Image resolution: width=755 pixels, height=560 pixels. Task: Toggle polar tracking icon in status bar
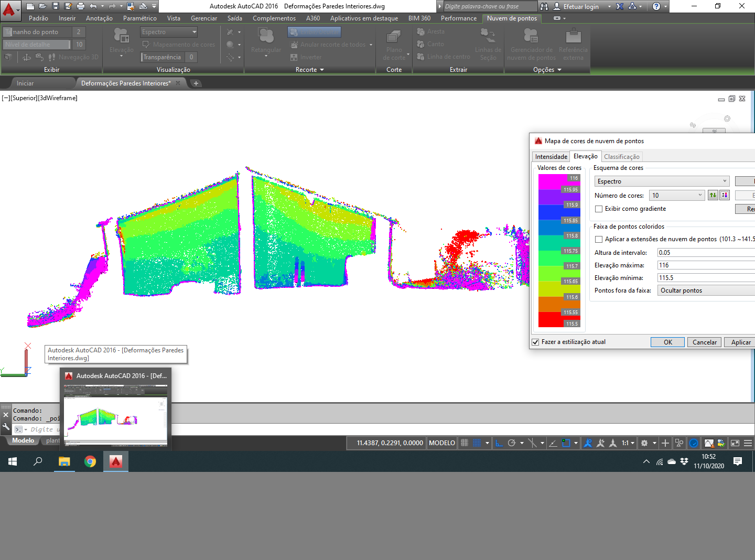pos(512,443)
